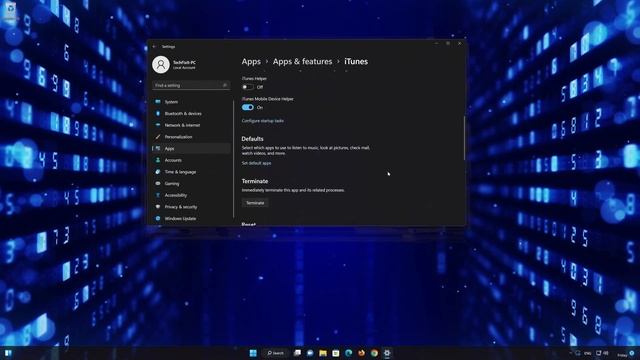Launch Microsoft Edge from taskbar
This screenshot has width=640, height=360.
tap(349, 353)
